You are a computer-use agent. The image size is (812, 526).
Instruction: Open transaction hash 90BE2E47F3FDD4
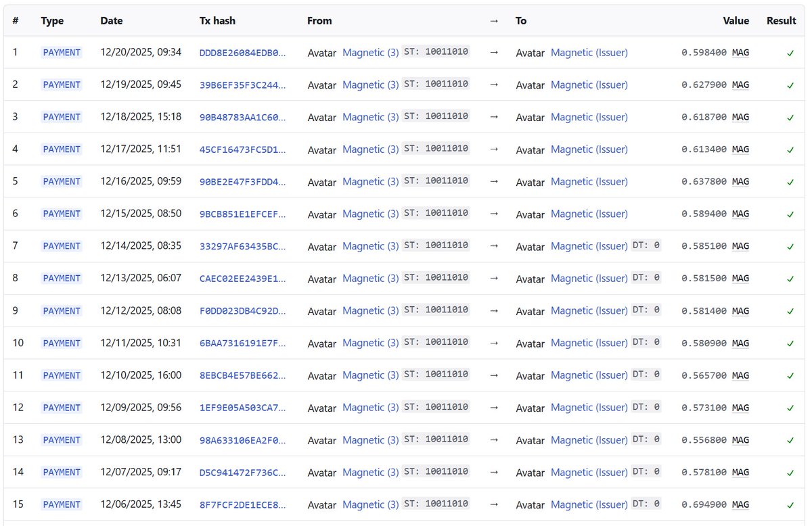click(242, 182)
